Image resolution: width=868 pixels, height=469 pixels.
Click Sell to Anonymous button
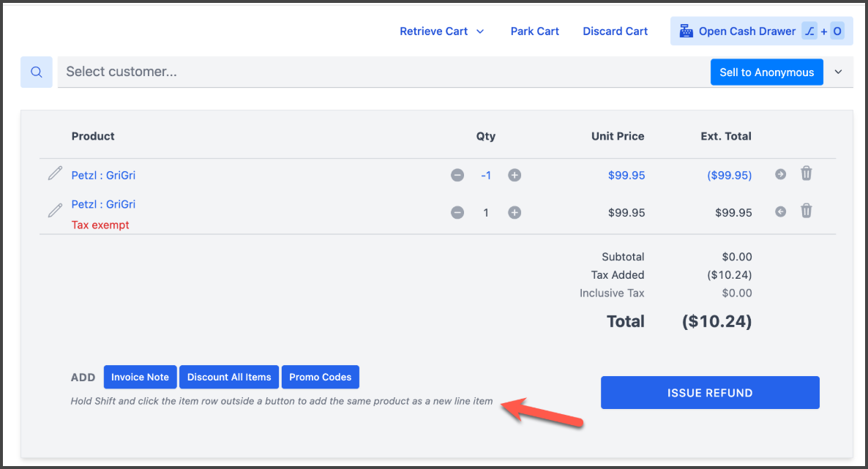click(766, 72)
